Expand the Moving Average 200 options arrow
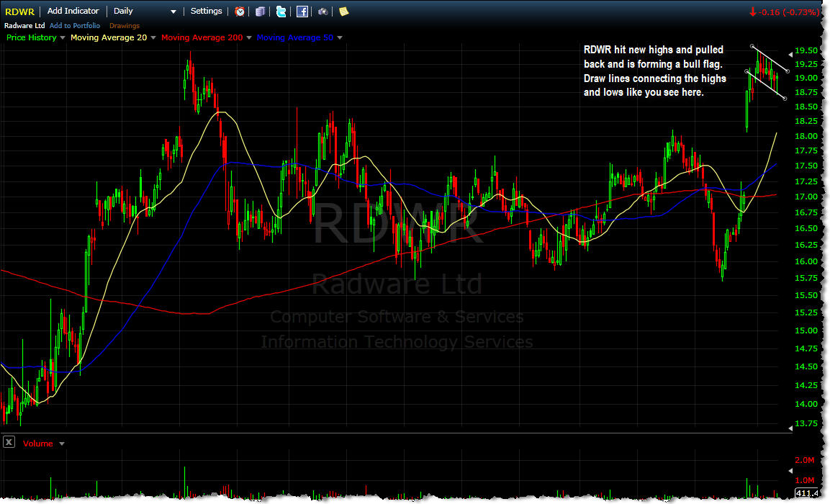This screenshot has height=504, width=830. [x=249, y=37]
